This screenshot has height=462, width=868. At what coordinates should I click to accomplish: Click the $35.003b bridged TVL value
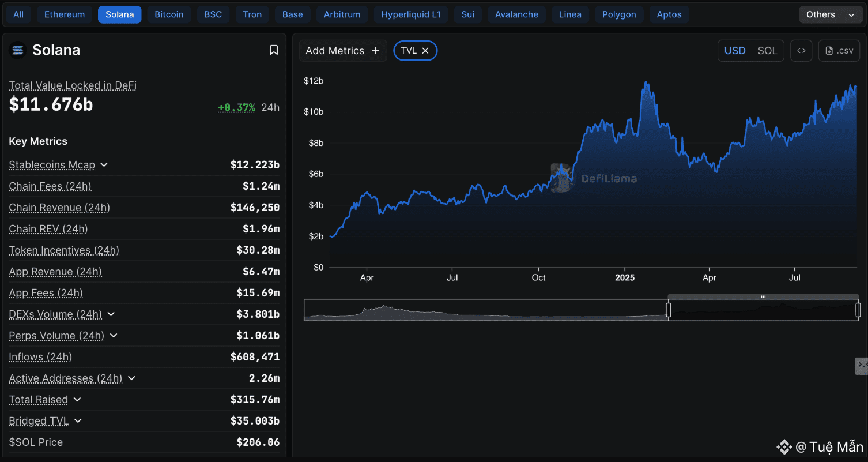(255, 421)
